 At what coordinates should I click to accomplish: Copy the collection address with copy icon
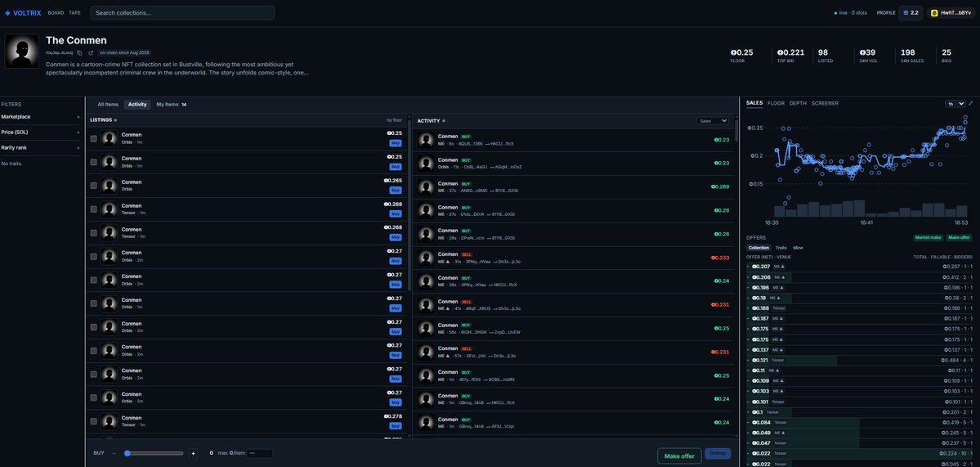coord(79,53)
